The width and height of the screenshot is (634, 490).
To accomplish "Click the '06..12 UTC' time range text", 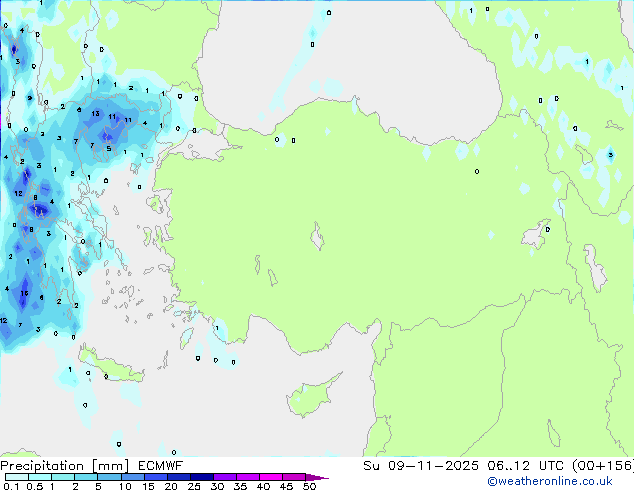I will tap(525, 466).
